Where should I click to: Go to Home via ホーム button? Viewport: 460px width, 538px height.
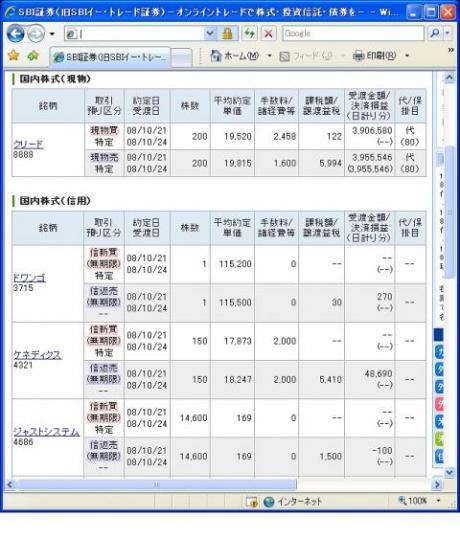click(x=235, y=56)
